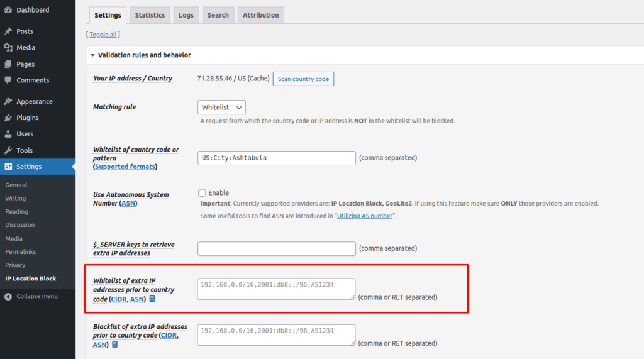Click the Collapse menu label

(37, 296)
